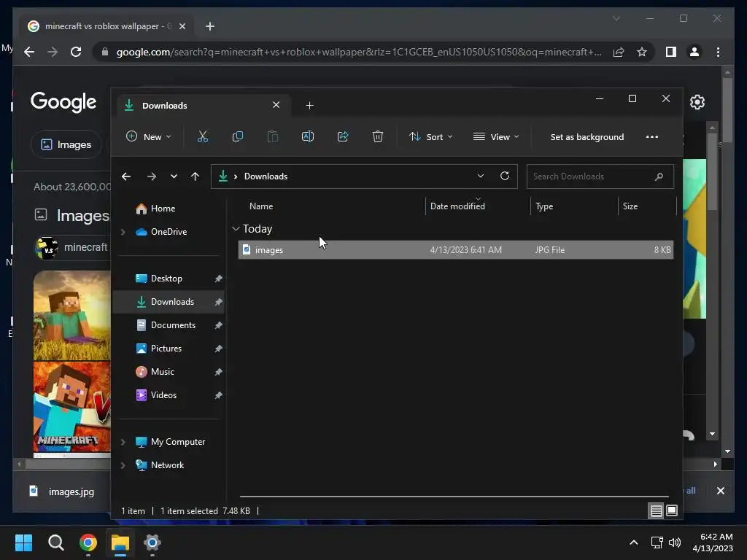Viewport: 747px width, 560px height.
Task: Open Pictures in the navigation pane
Action: click(166, 349)
